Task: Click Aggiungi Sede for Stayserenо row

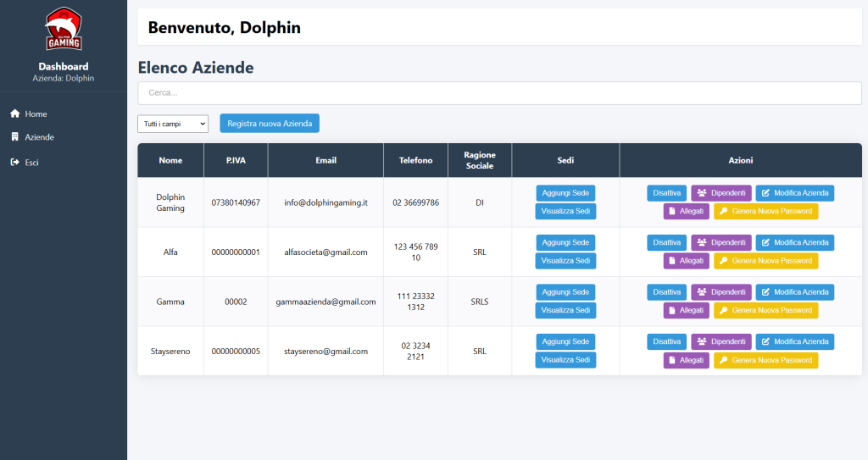Action: tap(565, 341)
